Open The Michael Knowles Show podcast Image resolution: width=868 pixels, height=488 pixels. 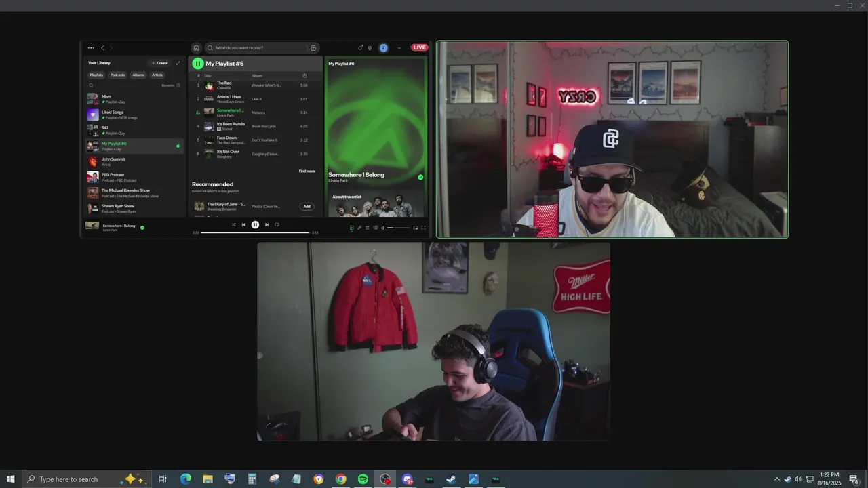[134, 192]
